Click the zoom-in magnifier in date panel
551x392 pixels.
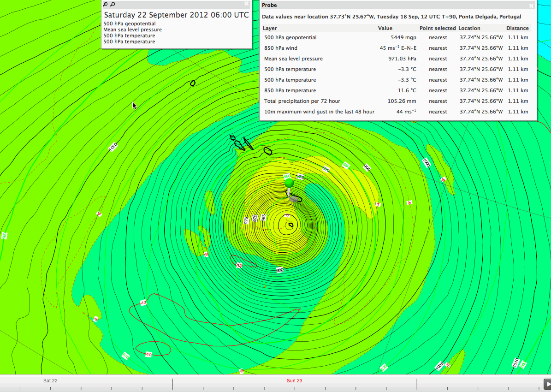tap(106, 4)
